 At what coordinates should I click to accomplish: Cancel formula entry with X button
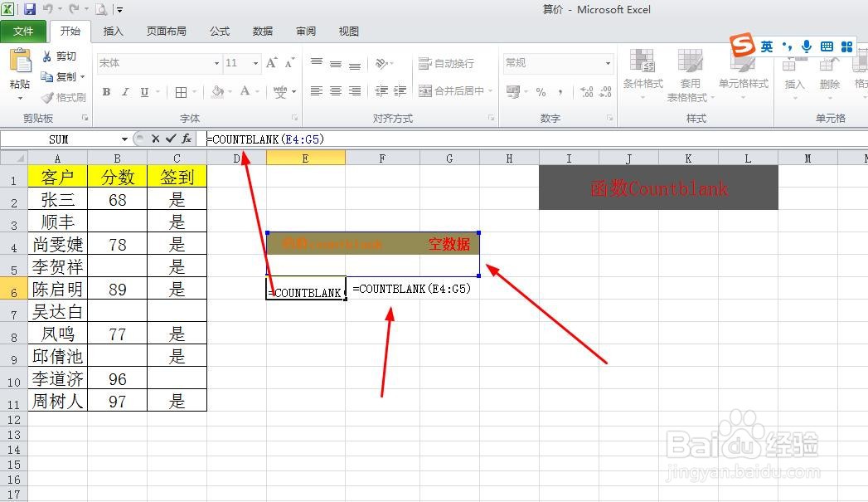[x=156, y=139]
